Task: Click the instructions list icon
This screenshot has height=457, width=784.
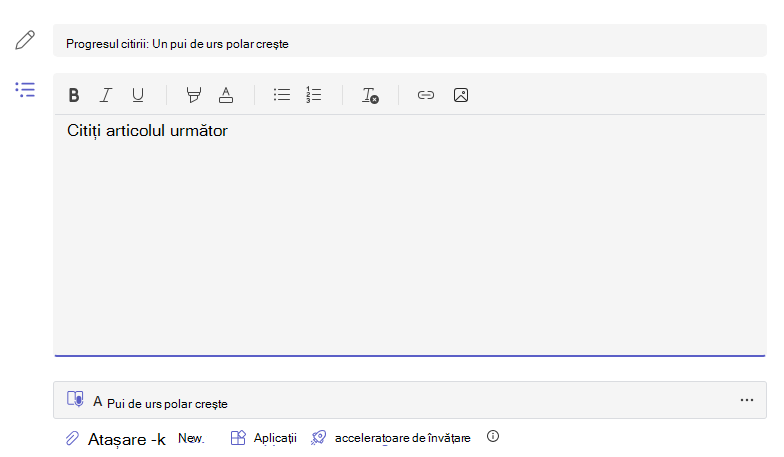Action: [25, 90]
